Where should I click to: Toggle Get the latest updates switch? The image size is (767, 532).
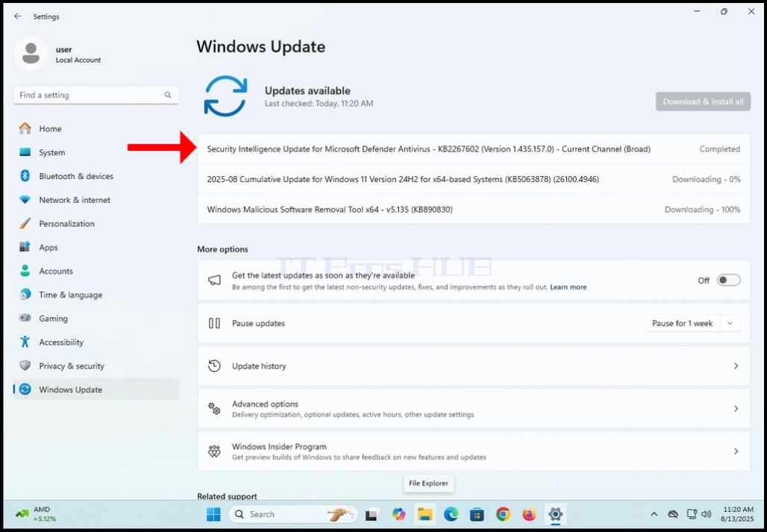[728, 281]
